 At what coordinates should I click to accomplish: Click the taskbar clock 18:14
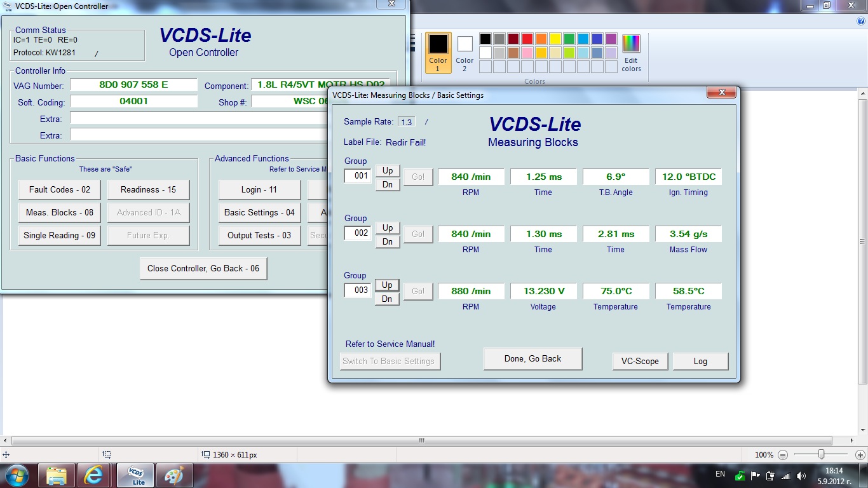833,471
